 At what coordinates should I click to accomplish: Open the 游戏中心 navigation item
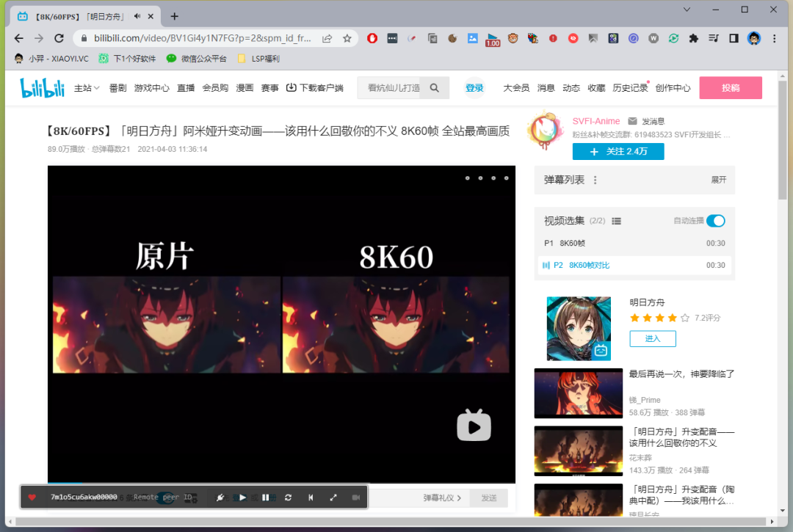point(152,87)
